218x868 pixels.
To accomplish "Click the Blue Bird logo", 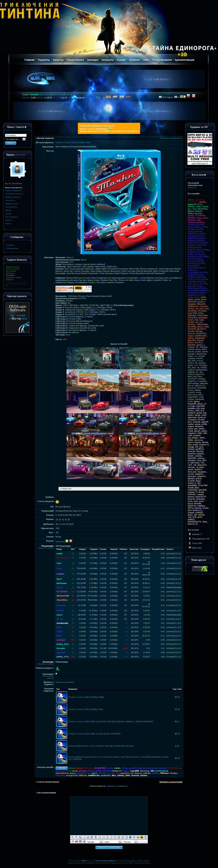I will [x=41, y=78].
